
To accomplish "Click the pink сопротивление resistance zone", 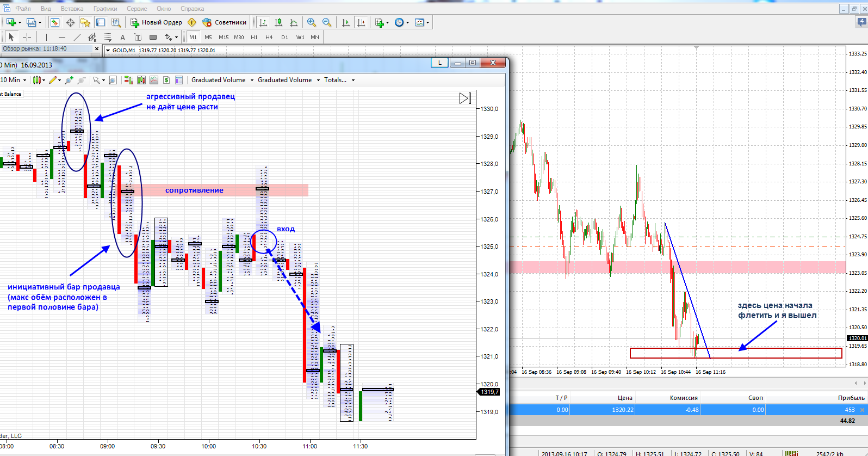I will (x=218, y=190).
